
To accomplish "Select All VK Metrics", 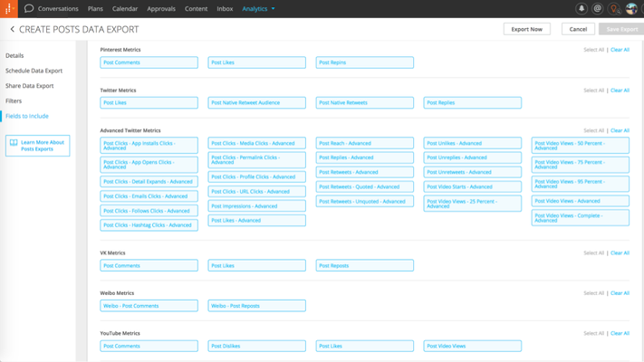I will pos(593,252).
